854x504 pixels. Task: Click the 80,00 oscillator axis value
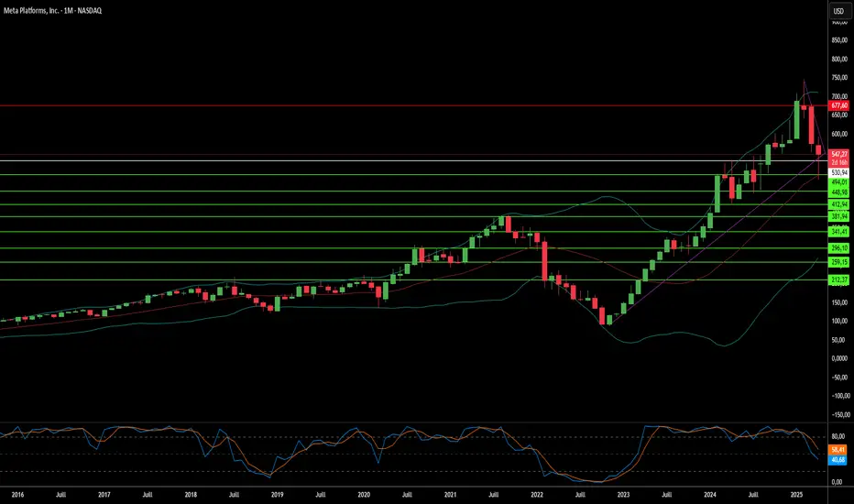(838, 436)
